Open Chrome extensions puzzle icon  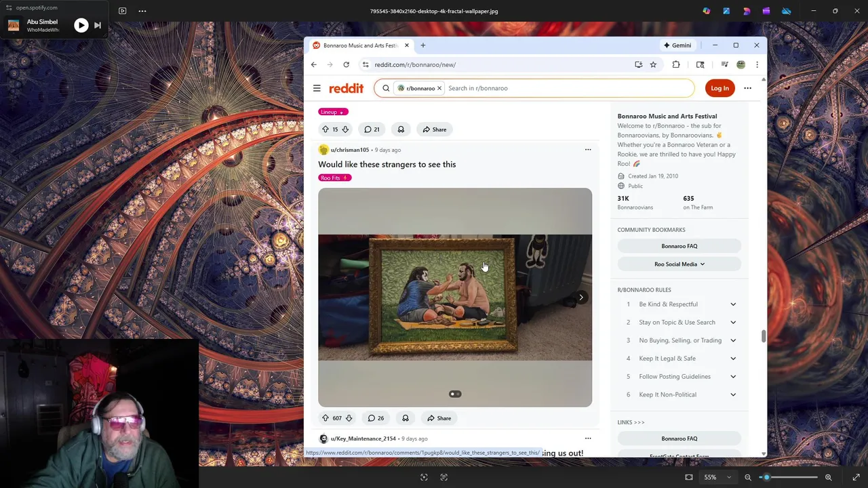[676, 64]
